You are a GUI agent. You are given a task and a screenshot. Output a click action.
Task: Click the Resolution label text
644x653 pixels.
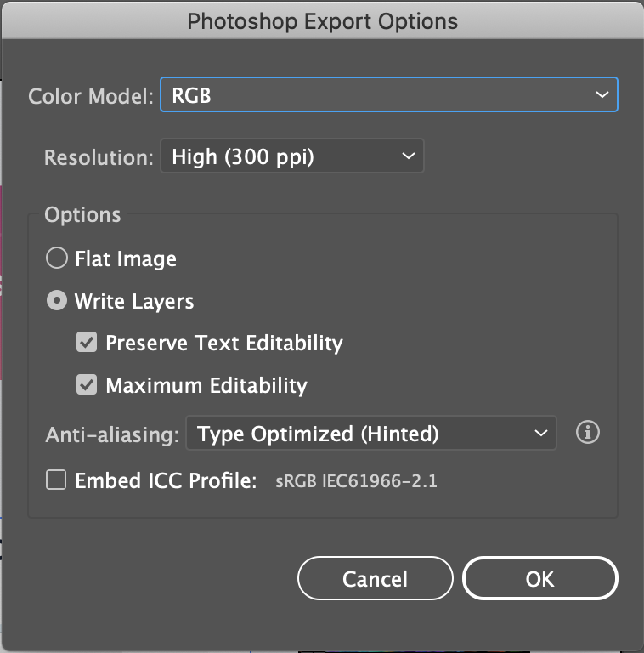click(x=98, y=157)
